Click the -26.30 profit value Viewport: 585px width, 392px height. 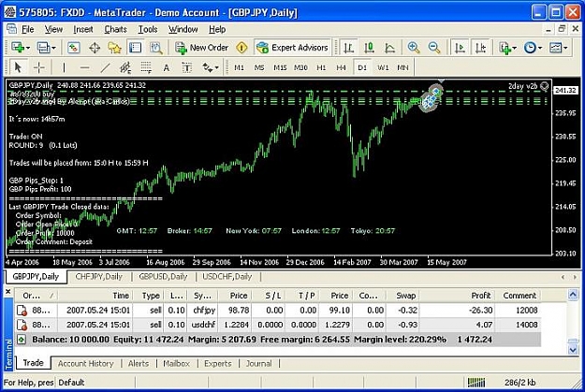click(480, 310)
